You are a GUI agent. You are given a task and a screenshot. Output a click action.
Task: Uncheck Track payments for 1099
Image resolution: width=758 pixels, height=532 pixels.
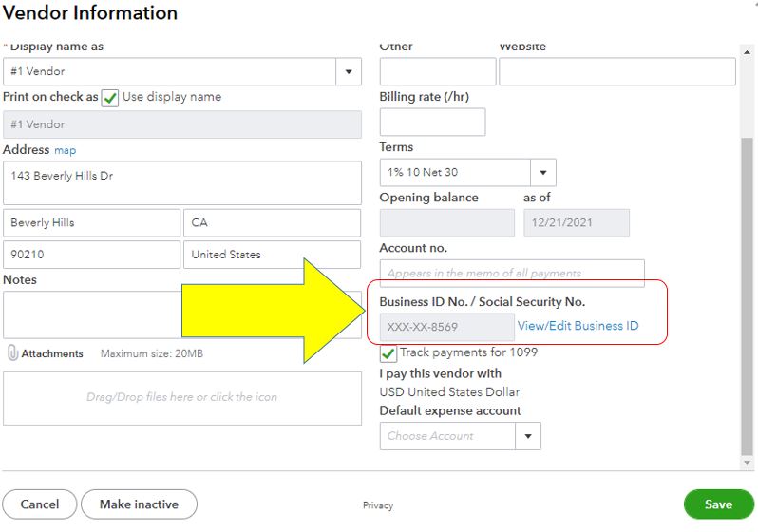388,353
